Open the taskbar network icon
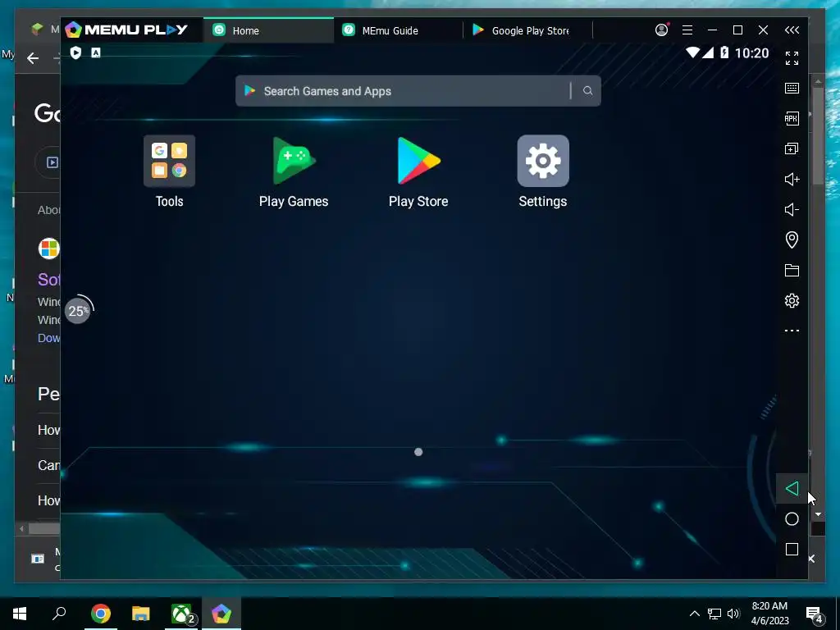Image resolution: width=840 pixels, height=630 pixels. point(714,614)
